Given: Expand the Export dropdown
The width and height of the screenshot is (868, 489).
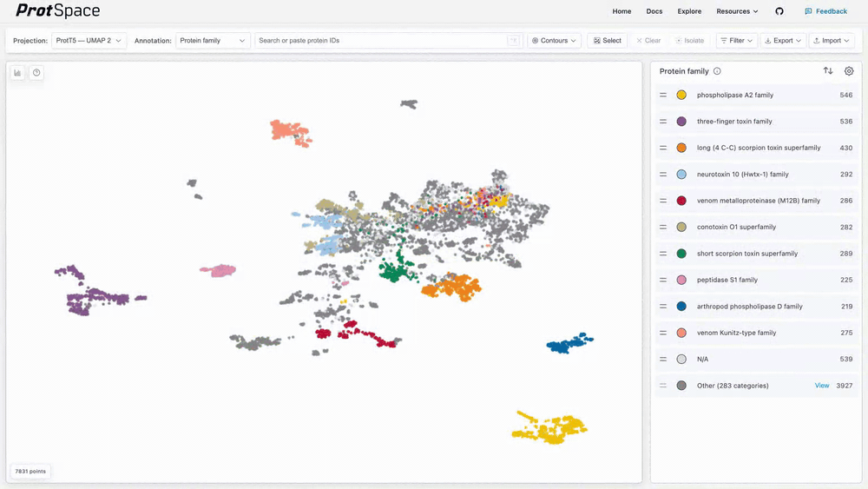Looking at the screenshot, I should tap(783, 41).
